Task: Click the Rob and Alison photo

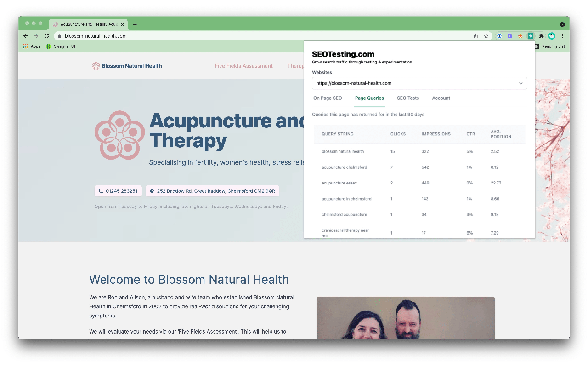Action: 406,318
